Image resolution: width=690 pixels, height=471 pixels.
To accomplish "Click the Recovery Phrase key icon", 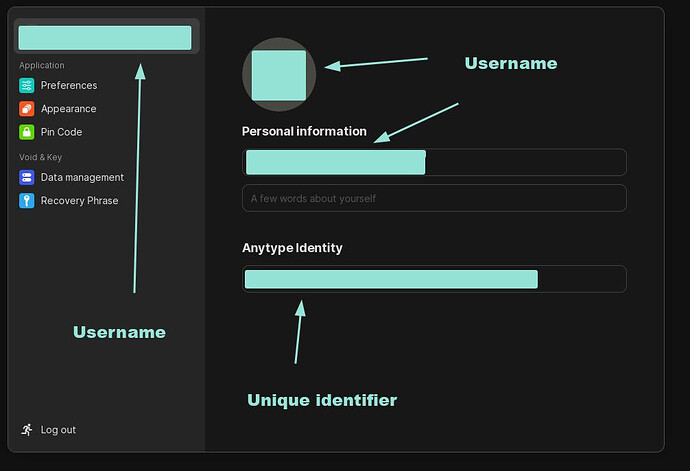I will click(26, 201).
